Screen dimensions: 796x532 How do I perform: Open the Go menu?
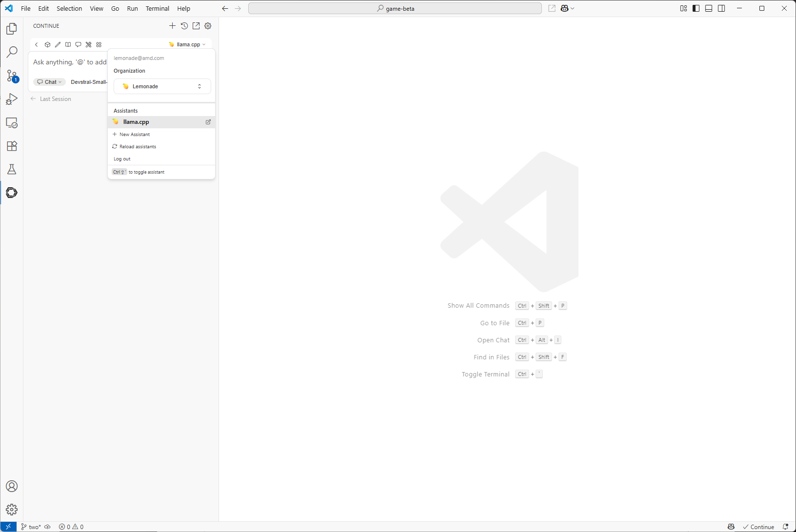[x=115, y=8]
